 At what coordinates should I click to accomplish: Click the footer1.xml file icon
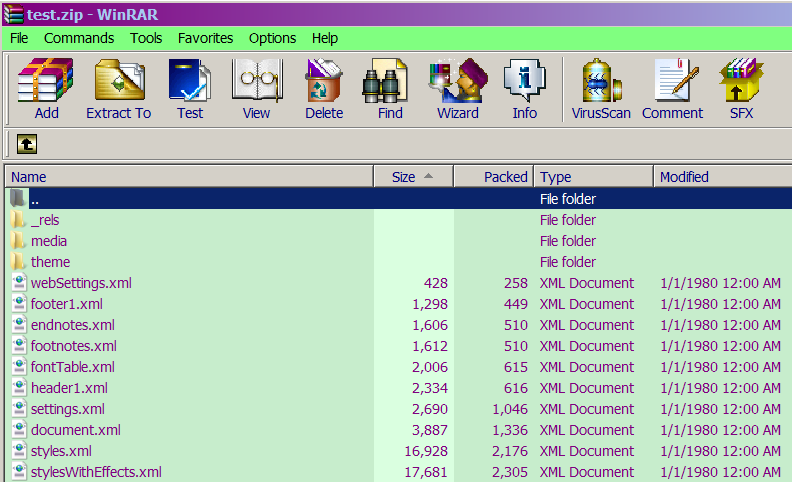click(x=19, y=304)
